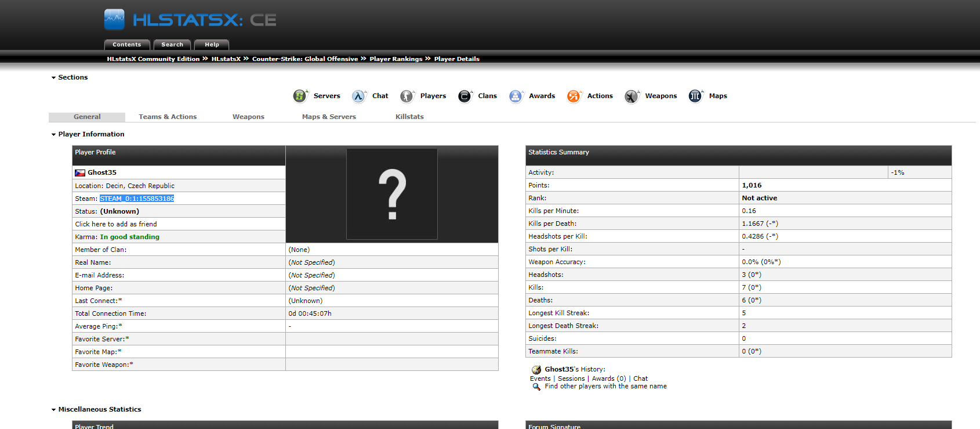The image size is (980, 429).
Task: Open Ghost35's Sessions history link
Action: [571, 378]
